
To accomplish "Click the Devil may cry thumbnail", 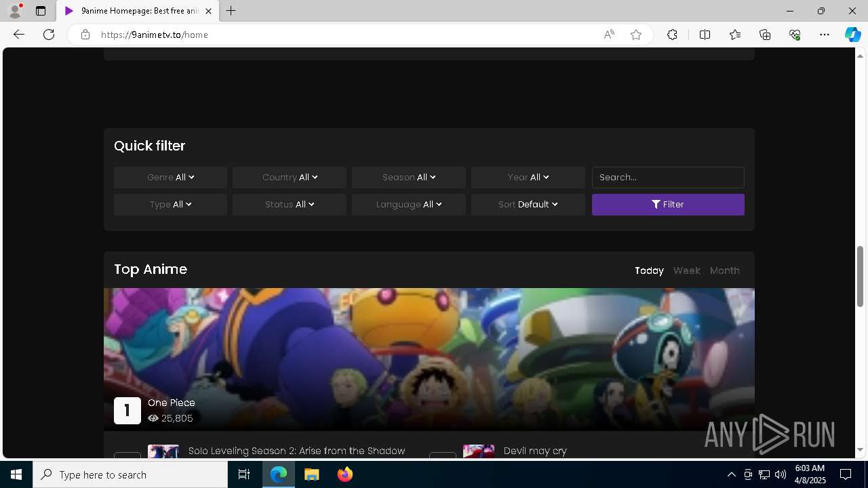I will click(479, 451).
